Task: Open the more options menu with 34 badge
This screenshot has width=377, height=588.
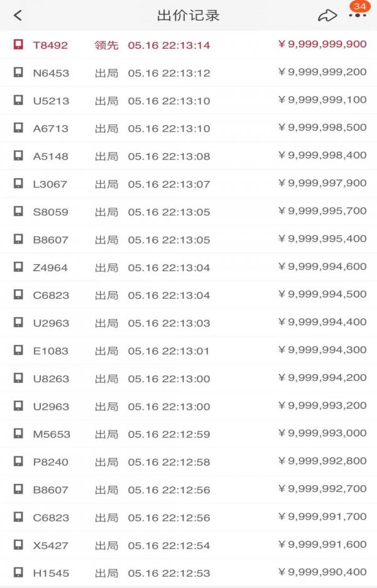Action: [x=358, y=14]
